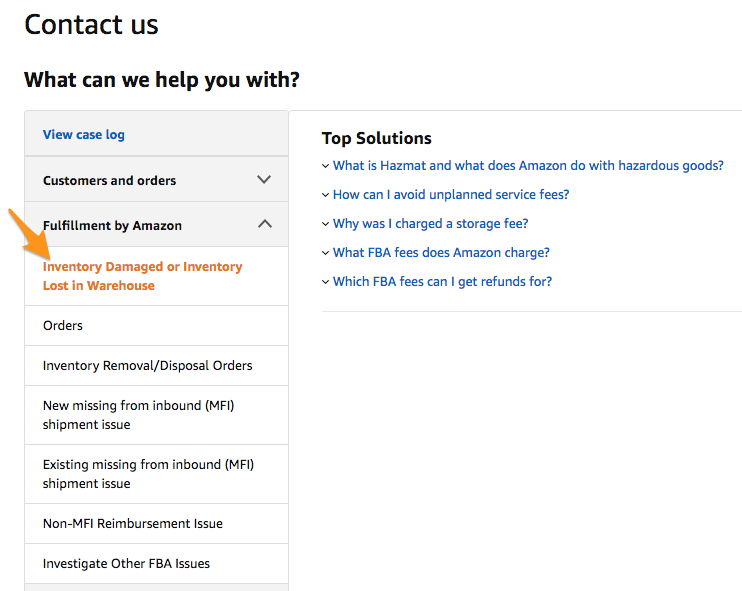Viewport: 742px width, 591px height.
Task: Select New missing from inbound (MFI) shipment issue
Action: point(138,415)
